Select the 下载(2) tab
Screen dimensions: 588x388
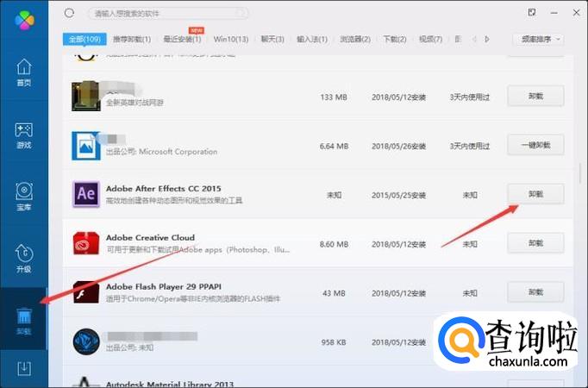tap(395, 39)
